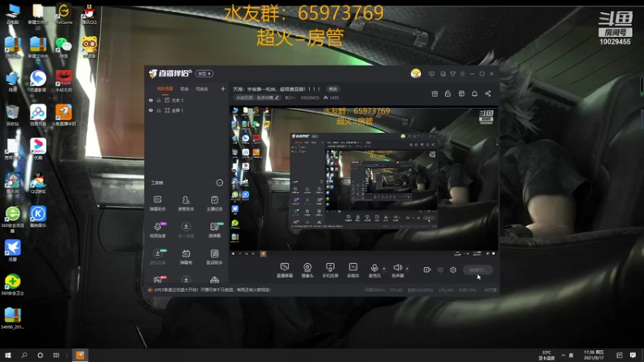Toggle lock of 全屏 1 source
Viewport: 644px width, 362px height.
coord(159,110)
